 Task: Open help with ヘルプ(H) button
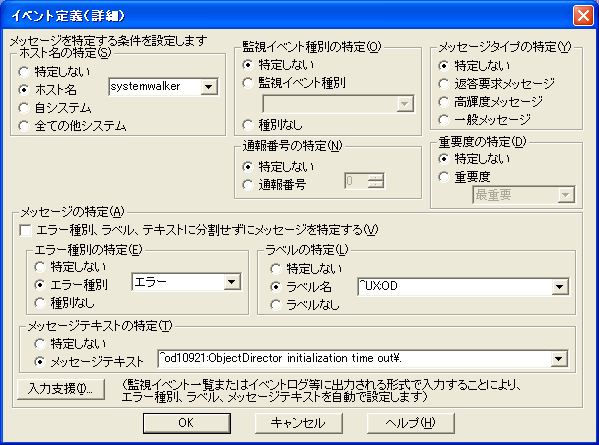tap(411, 423)
